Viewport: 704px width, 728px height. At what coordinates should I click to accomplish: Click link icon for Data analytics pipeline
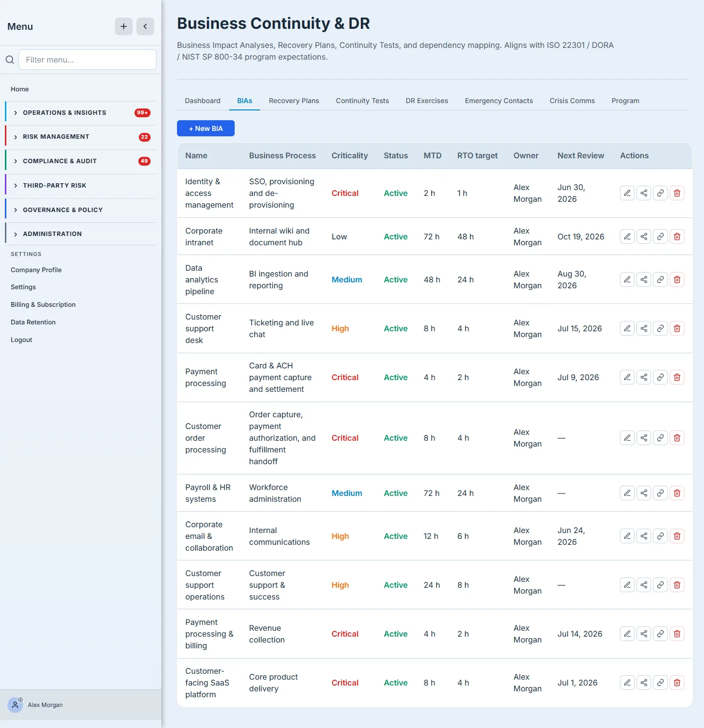[x=660, y=279]
